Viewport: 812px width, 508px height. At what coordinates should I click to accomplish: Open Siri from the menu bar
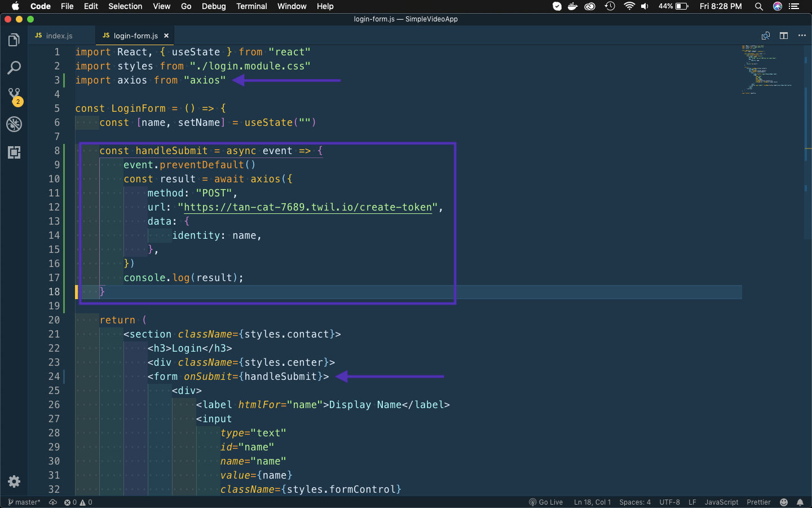(778, 6)
